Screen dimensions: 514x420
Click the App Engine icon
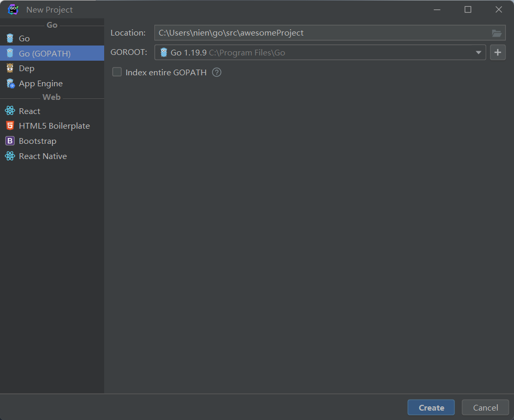(10, 84)
